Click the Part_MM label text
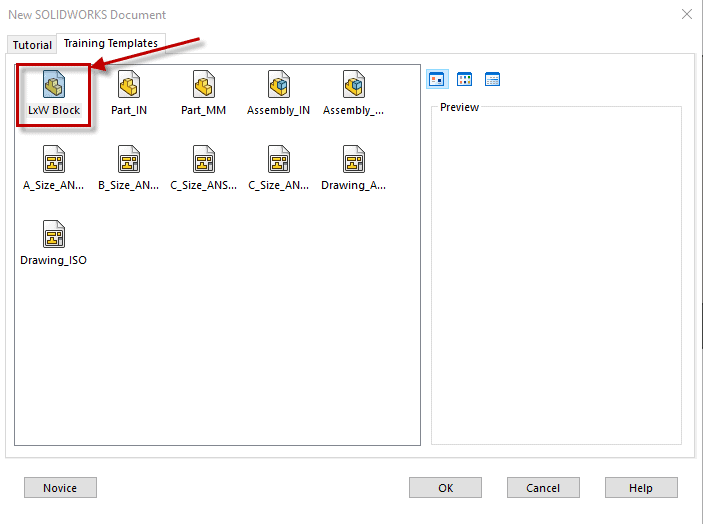Image resolution: width=703 pixels, height=524 pixels. coord(204,110)
